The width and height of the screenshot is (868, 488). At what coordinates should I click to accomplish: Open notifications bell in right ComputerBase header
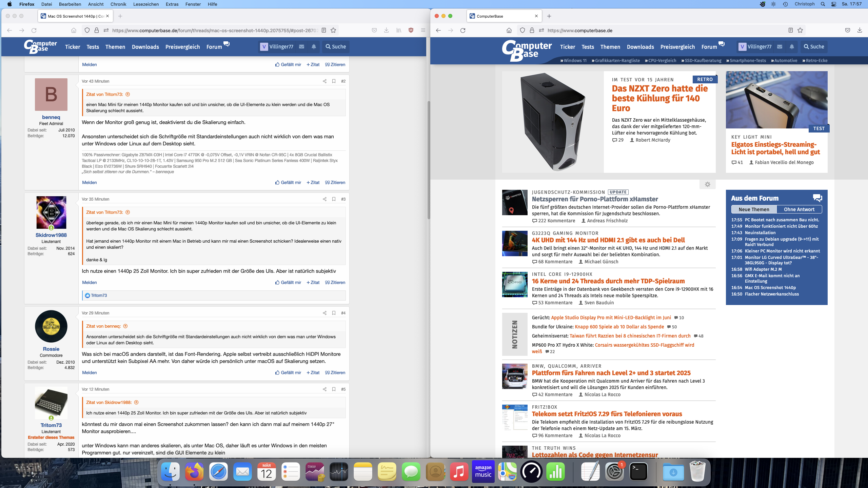click(792, 47)
